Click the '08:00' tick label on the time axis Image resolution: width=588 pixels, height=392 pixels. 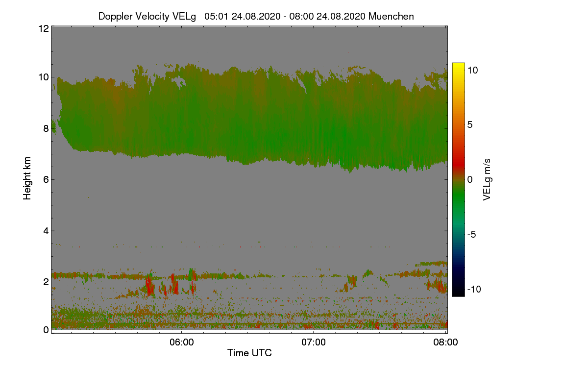point(446,343)
